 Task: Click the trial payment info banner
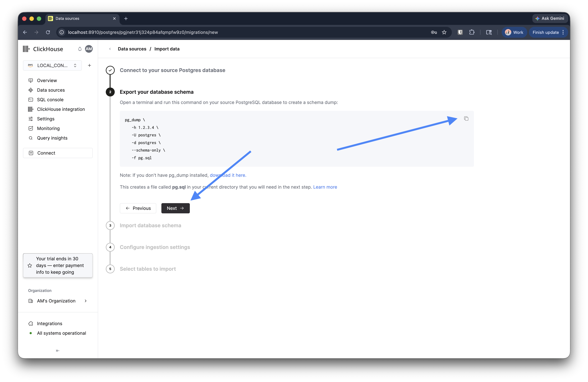point(58,265)
